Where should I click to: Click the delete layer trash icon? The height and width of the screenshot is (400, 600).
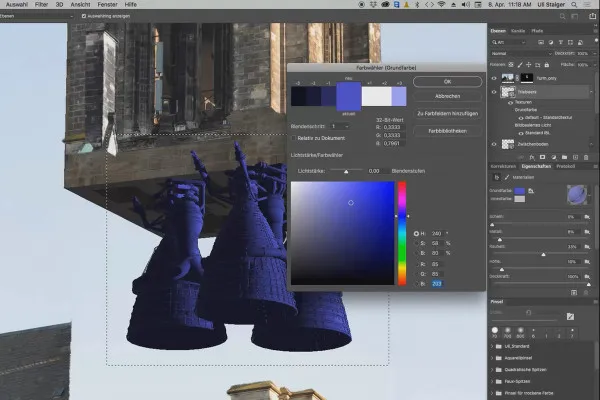click(x=586, y=157)
